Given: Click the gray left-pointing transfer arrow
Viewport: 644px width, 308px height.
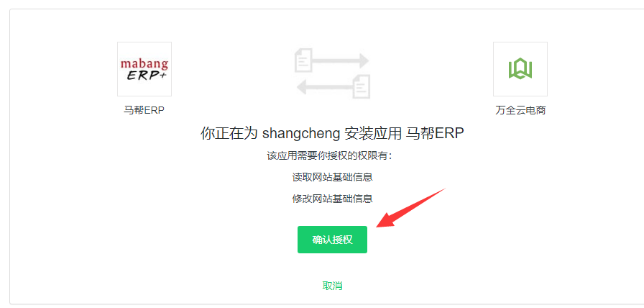Looking at the screenshot, I should click(326, 86).
